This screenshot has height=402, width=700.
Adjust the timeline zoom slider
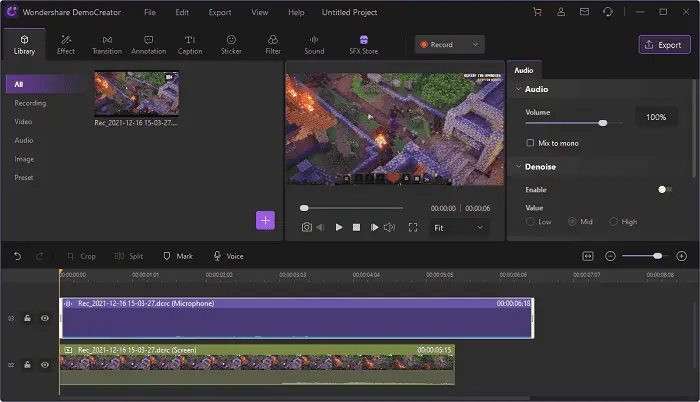645,256
